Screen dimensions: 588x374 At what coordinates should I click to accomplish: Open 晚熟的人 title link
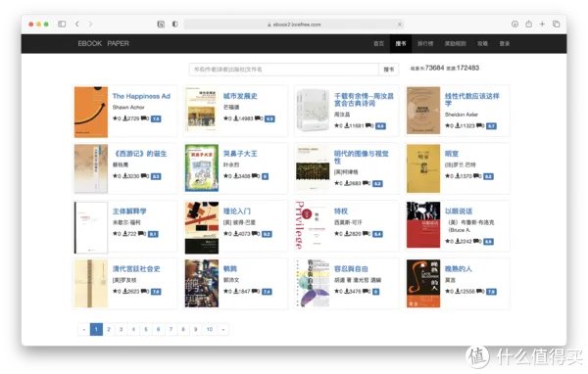459,269
